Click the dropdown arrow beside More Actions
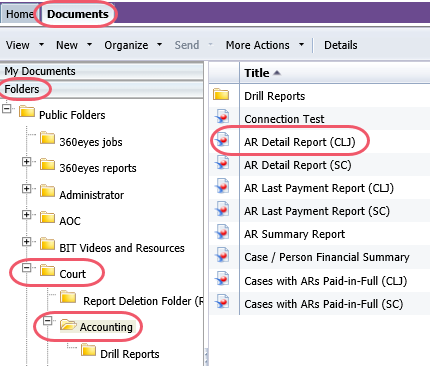This screenshot has width=430, height=366. click(x=301, y=44)
